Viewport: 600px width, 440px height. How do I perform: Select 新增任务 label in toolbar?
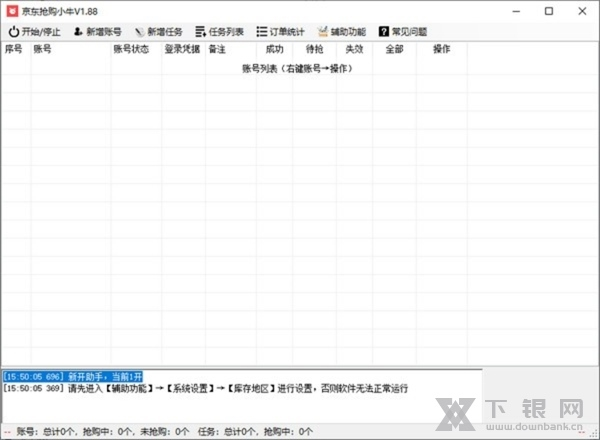pyautogui.click(x=165, y=32)
